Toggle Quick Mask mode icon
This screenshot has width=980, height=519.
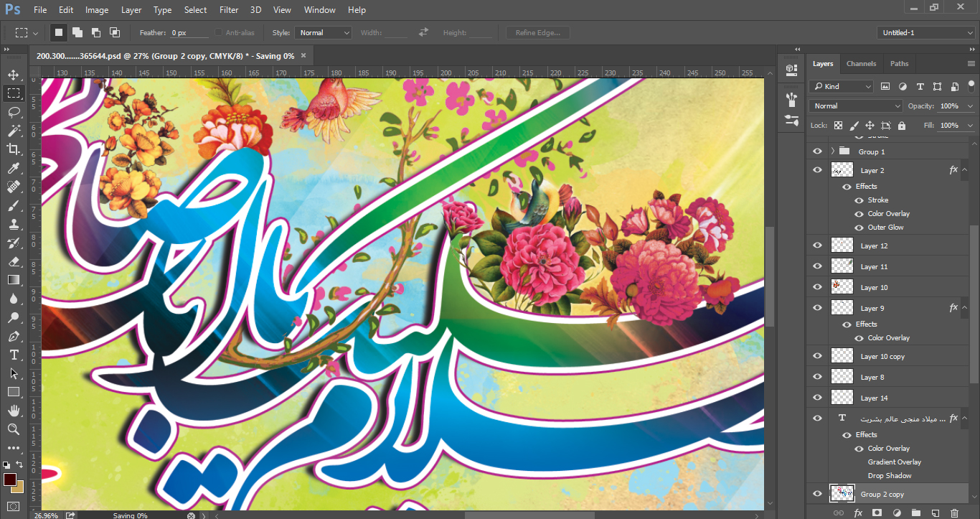pyautogui.click(x=14, y=506)
